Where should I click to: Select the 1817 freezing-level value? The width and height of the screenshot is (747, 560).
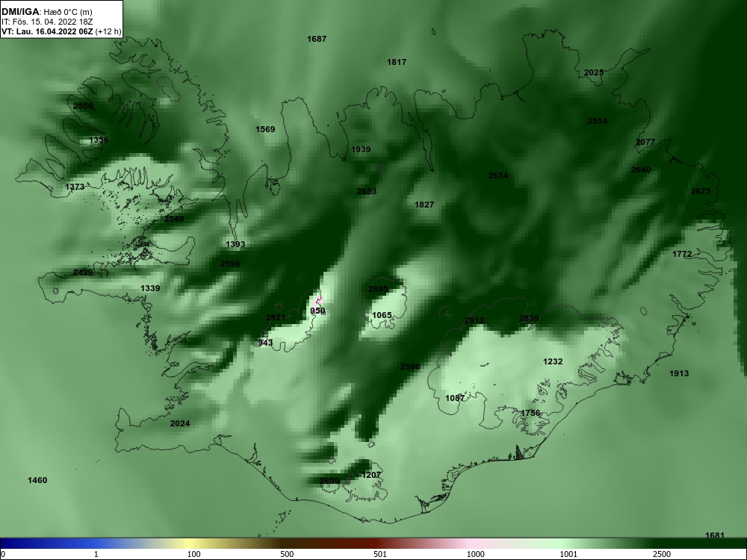coord(397,62)
